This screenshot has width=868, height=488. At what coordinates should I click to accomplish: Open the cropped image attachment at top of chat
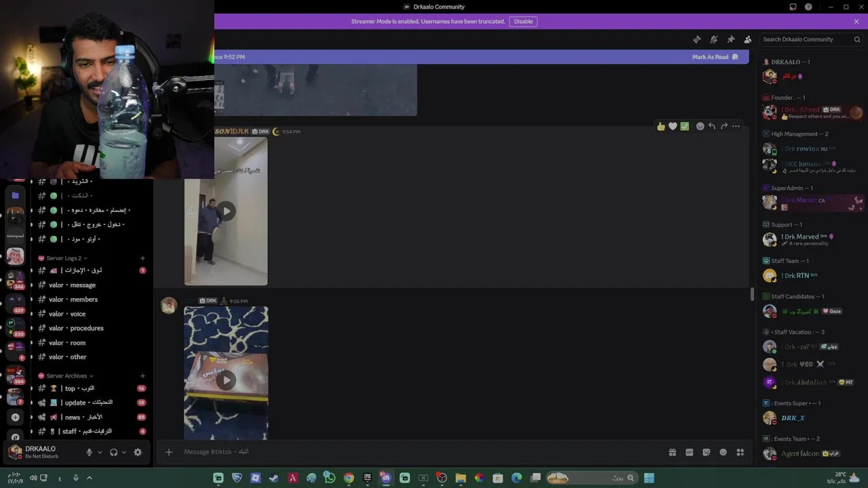point(315,90)
